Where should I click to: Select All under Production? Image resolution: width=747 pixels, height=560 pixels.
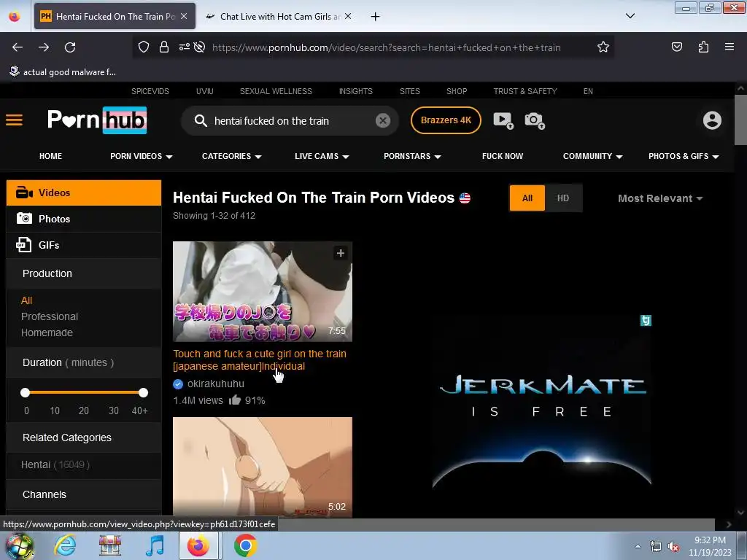(x=27, y=300)
